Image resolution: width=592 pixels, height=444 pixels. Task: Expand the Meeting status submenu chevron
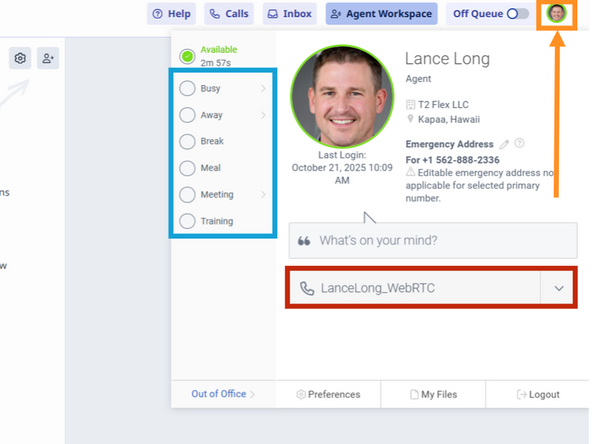(263, 194)
